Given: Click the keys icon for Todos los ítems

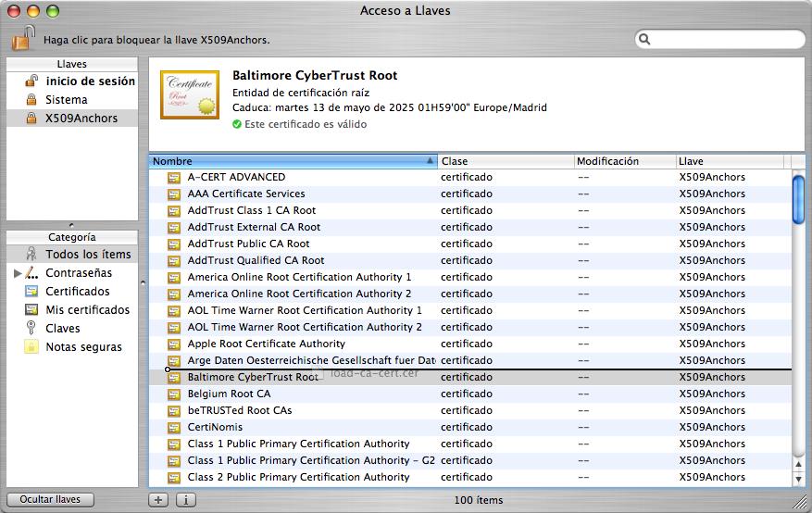Looking at the screenshot, I should [31, 254].
